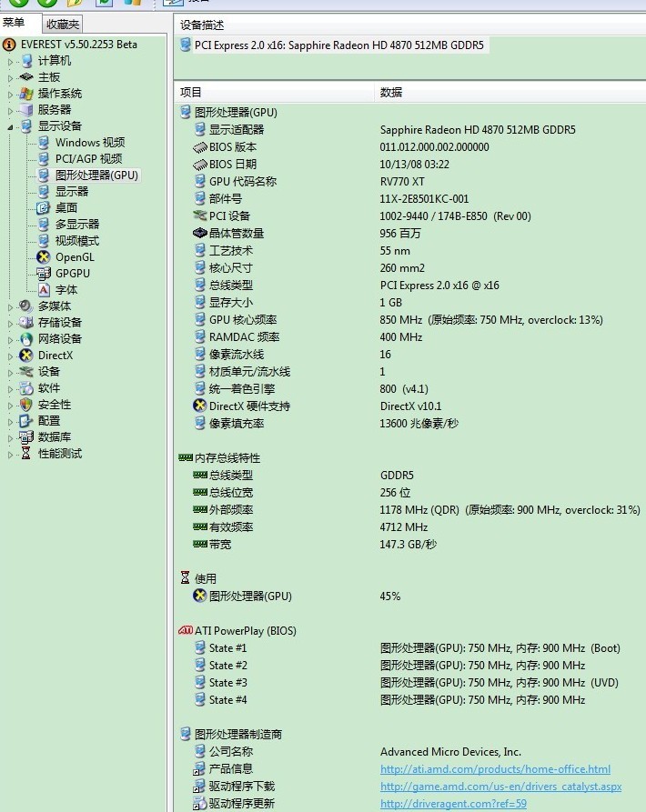Click the 安全性 shield icon
The image size is (646, 812).
(x=26, y=405)
